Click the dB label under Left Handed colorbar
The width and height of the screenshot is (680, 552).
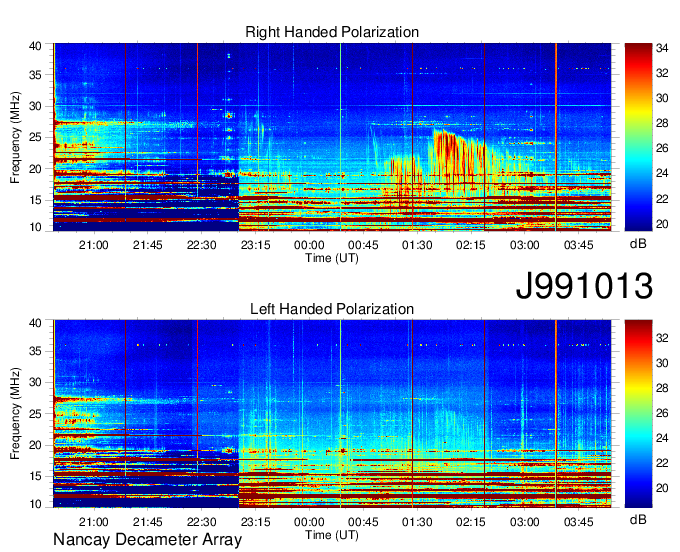coord(638,519)
